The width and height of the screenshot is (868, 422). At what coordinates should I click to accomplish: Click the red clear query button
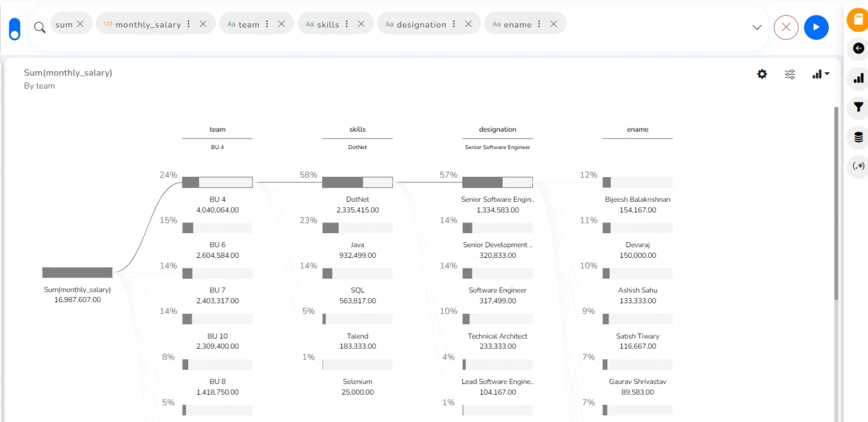pyautogui.click(x=786, y=27)
